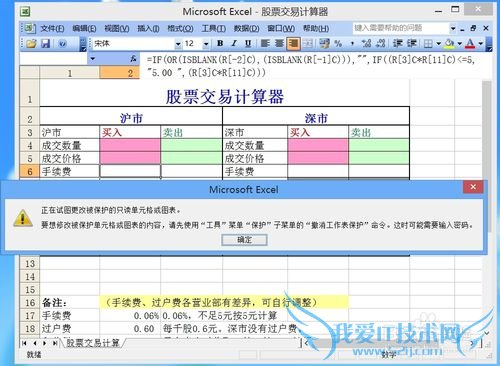Viewport: 500px width, 366px height.
Task: Close the Microsoft Excel warning dialog
Action: pyautogui.click(x=473, y=187)
